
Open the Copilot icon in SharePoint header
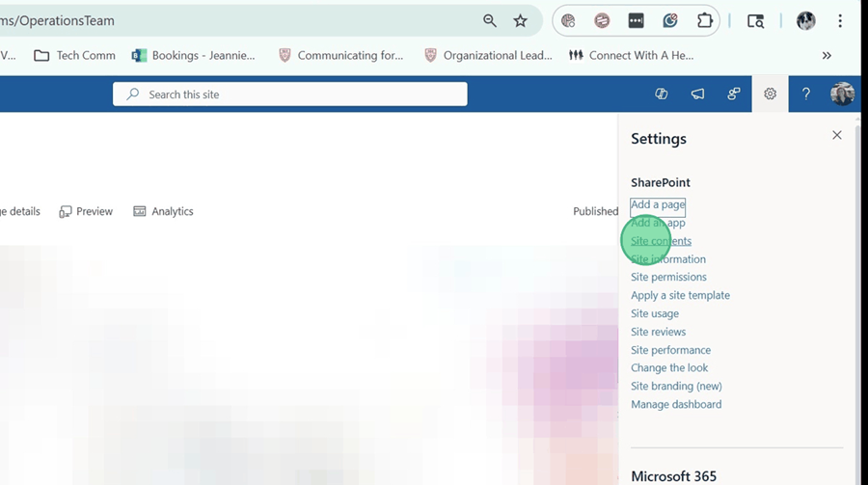pos(661,94)
